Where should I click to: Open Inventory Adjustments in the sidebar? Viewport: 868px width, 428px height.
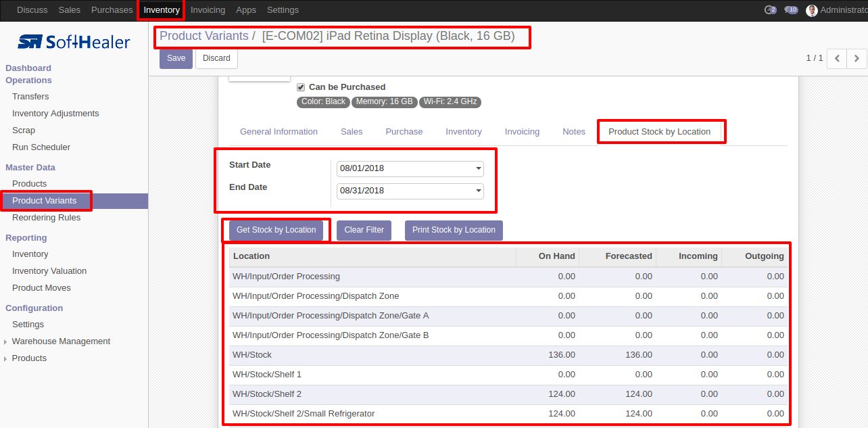[55, 114]
